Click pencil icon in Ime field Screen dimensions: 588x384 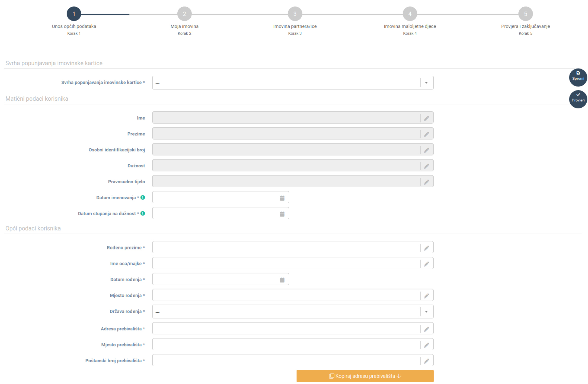pyautogui.click(x=426, y=118)
